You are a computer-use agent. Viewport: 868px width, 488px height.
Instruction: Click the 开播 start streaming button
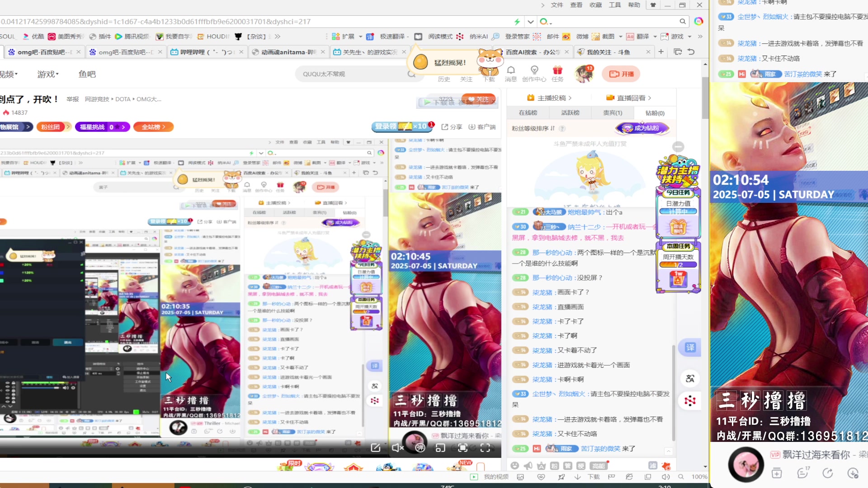(x=621, y=74)
